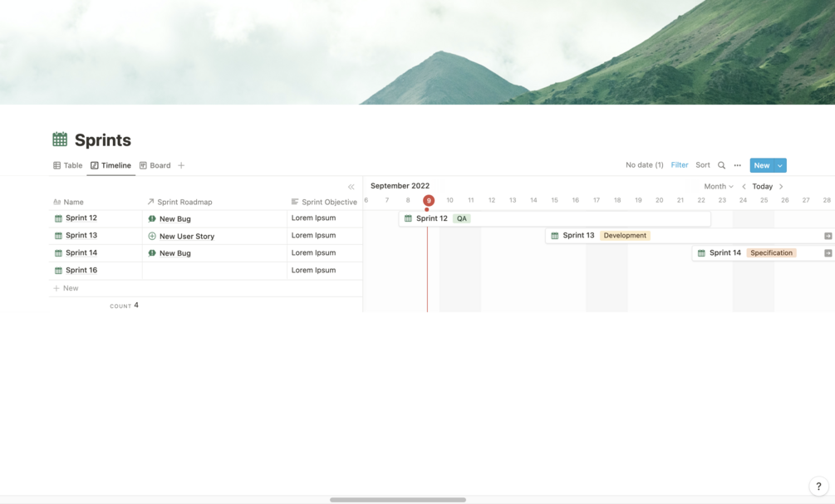Collapse the table with double-chevron icon

coord(351,187)
